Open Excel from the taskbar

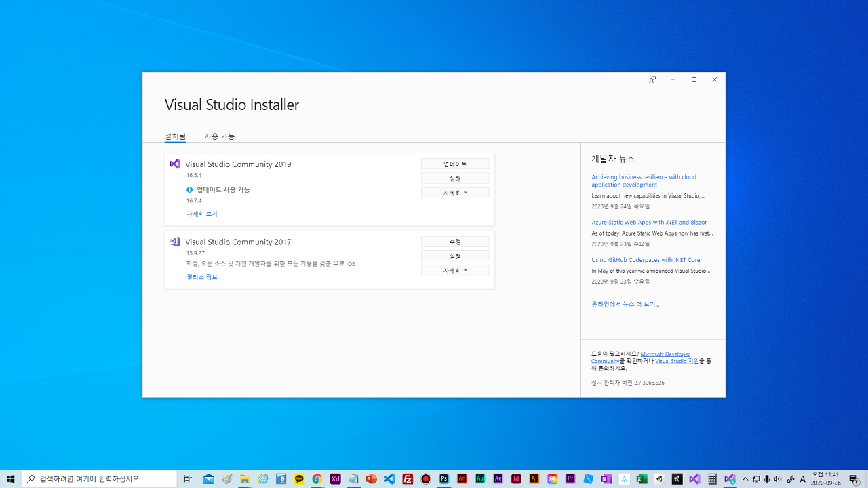click(642, 478)
